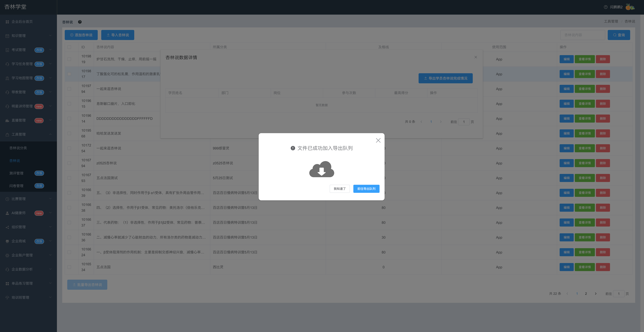Click help icon next to username 闫鹏鹏2
The width and height of the screenshot is (644, 332).
[x=605, y=7]
